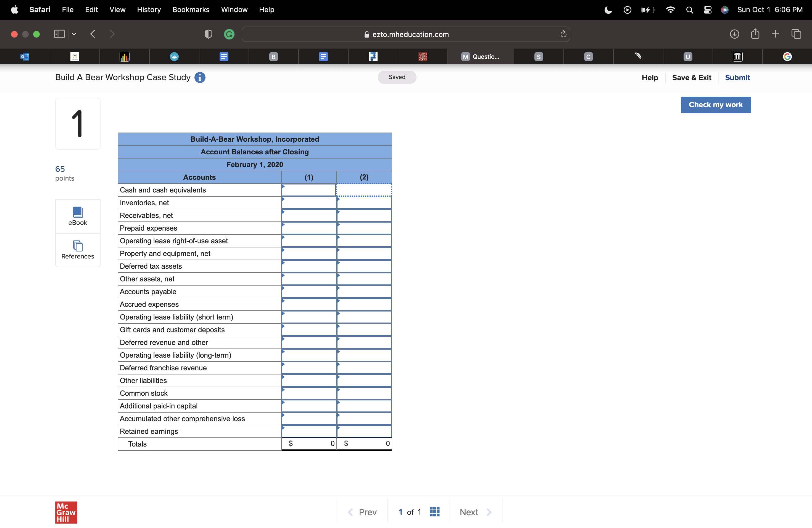The height and width of the screenshot is (528, 812).
Task: Go to Next question
Action: (x=476, y=512)
